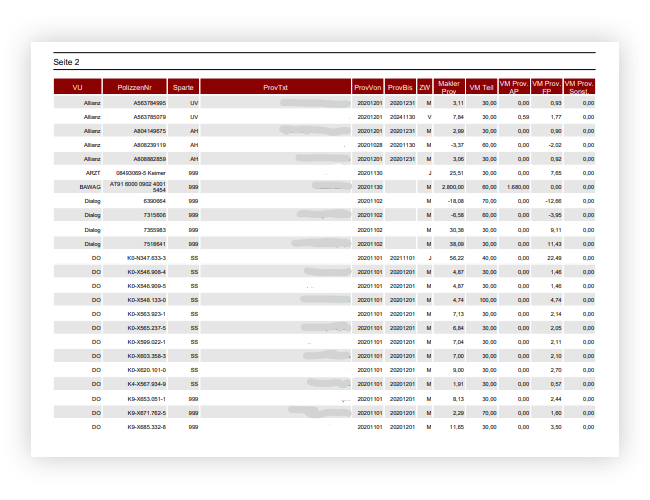Image resolution: width=650 pixels, height=500 pixels.
Task: Select Dialog policy number 7355983
Action: [x=154, y=230]
